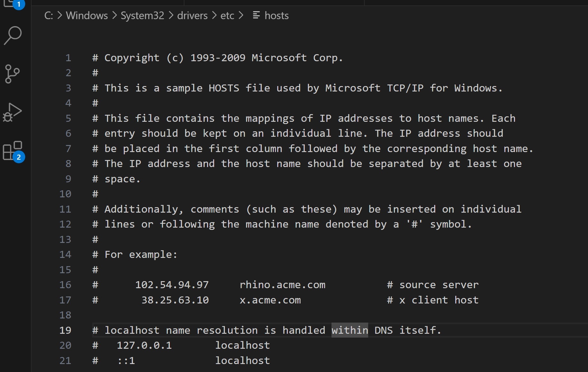The image size is (588, 372).
Task: Click the hosts breadcrumb file name
Action: (277, 15)
